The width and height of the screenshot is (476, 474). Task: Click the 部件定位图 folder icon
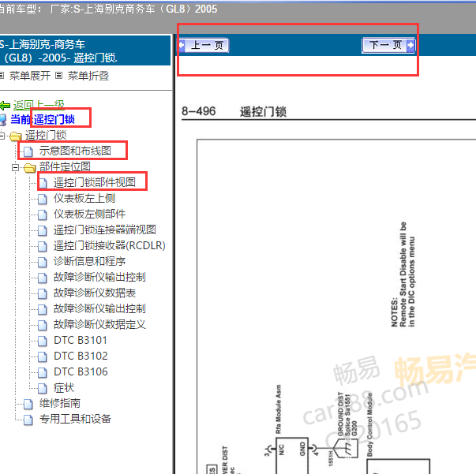point(30,168)
